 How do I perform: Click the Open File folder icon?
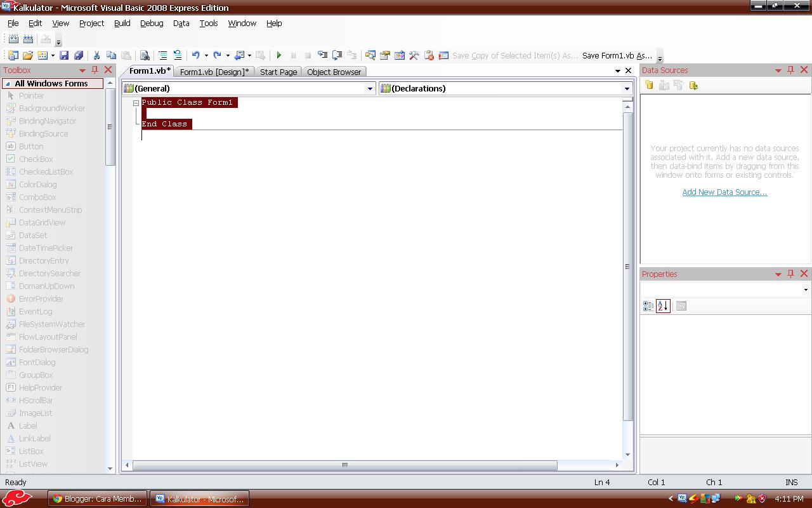click(28, 55)
